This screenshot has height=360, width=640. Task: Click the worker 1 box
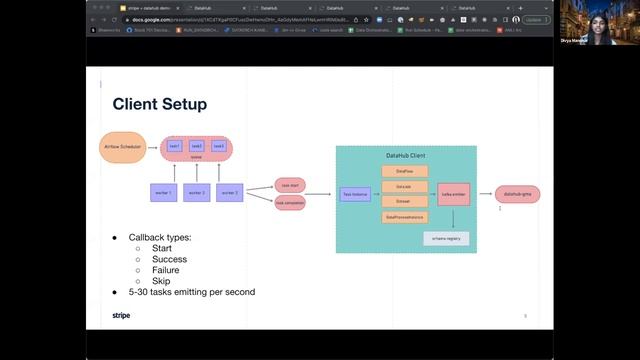163,193
